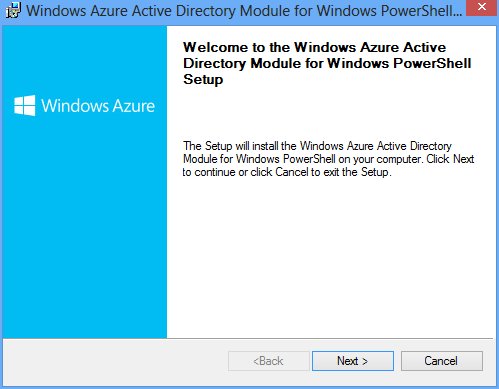Click the four-pane Windows logo icon
Viewport: 499px width, 389px height.
click(25, 106)
